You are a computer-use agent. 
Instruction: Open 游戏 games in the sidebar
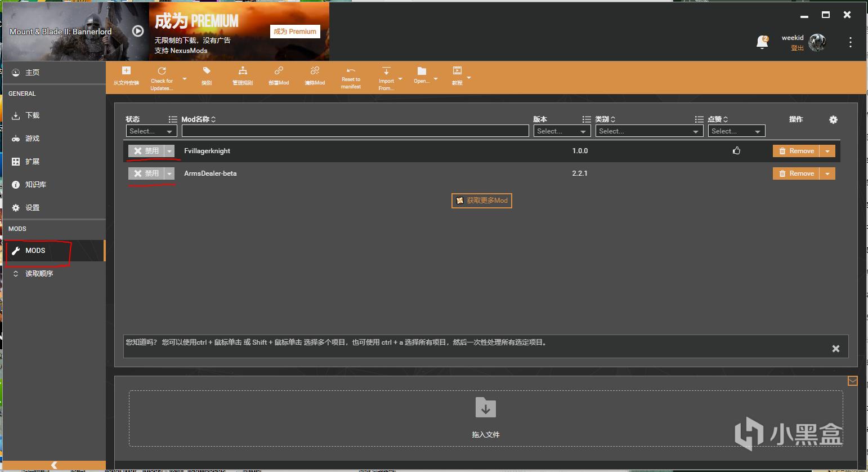click(x=54, y=139)
